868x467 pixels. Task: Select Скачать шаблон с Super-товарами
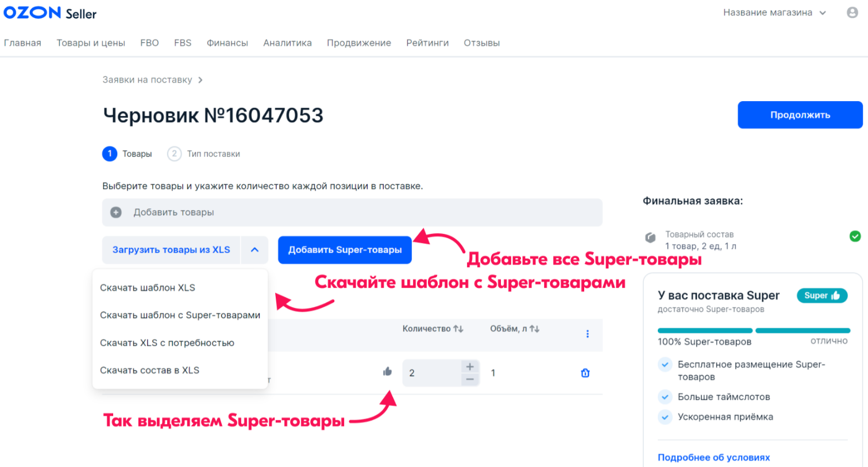(x=180, y=315)
